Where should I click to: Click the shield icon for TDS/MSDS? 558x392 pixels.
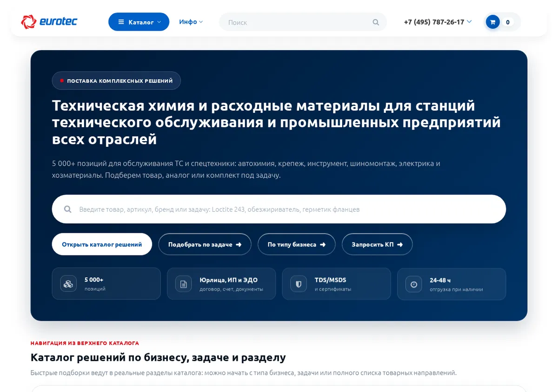tap(299, 283)
